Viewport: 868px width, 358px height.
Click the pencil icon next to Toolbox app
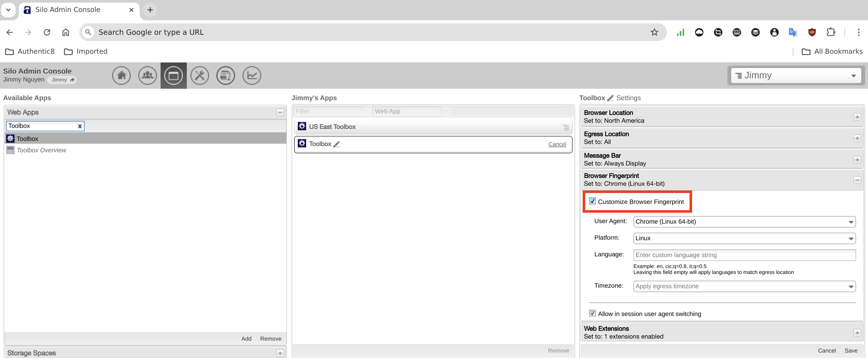click(x=336, y=144)
